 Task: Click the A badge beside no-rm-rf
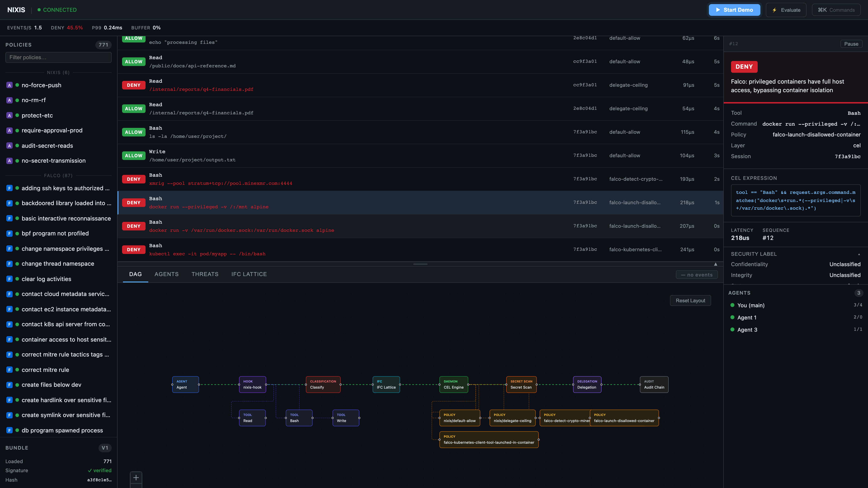click(9, 100)
